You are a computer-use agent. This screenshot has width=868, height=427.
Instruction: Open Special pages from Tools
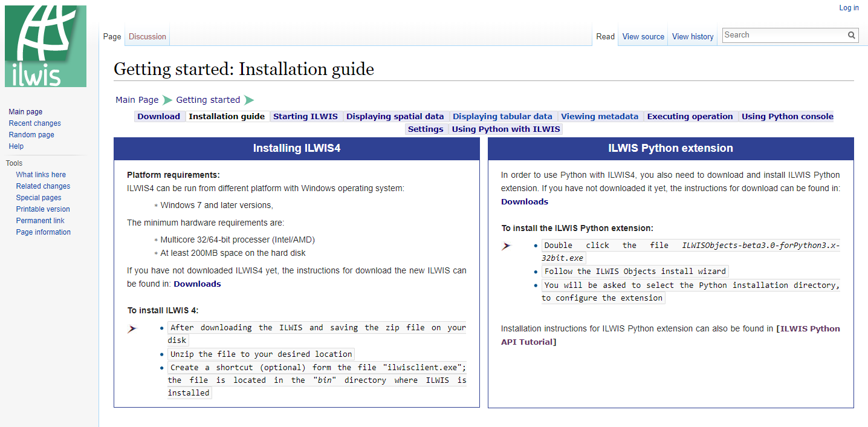point(38,197)
